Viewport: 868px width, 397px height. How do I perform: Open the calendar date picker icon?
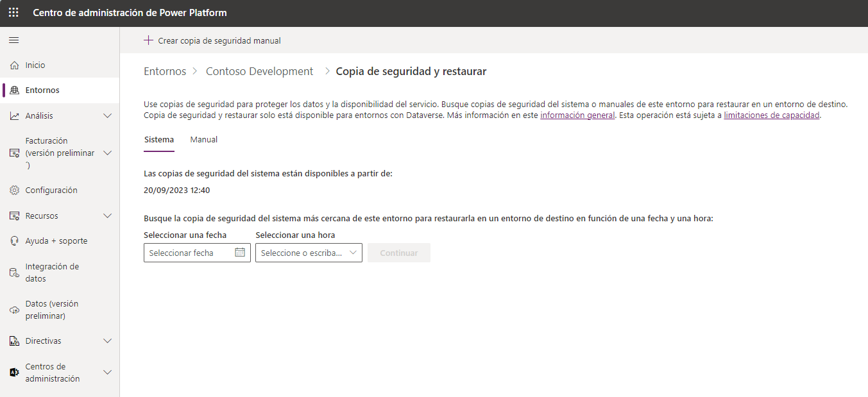tap(240, 253)
